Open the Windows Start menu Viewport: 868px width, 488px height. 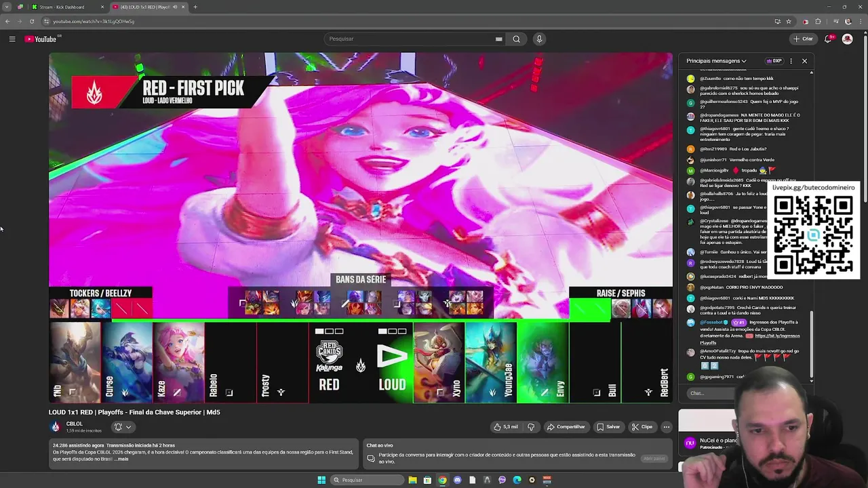[x=321, y=480]
